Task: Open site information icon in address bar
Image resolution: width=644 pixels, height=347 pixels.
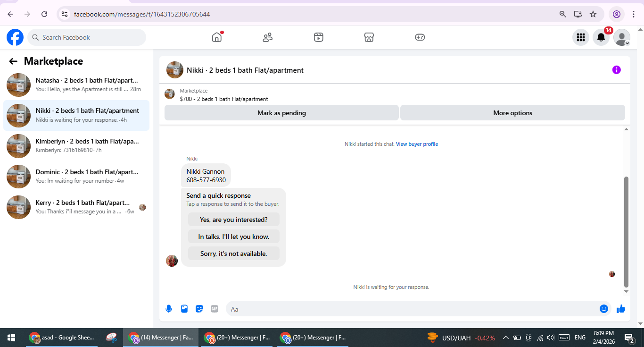Action: tap(65, 14)
